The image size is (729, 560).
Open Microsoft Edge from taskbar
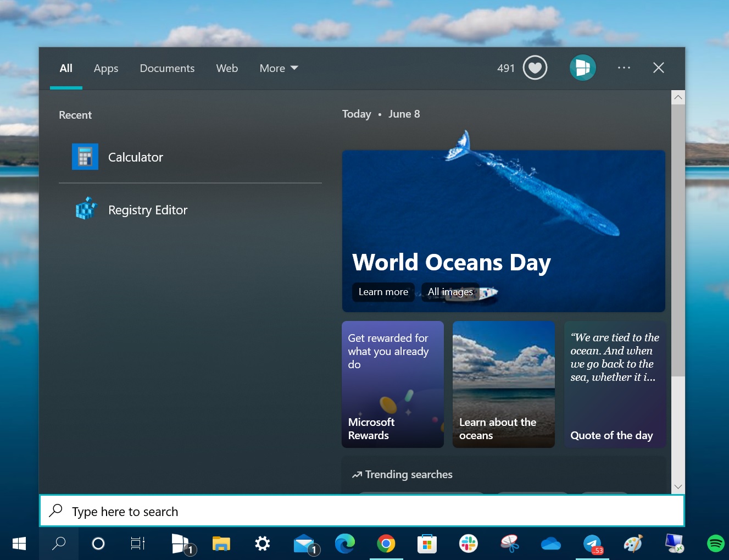345,544
